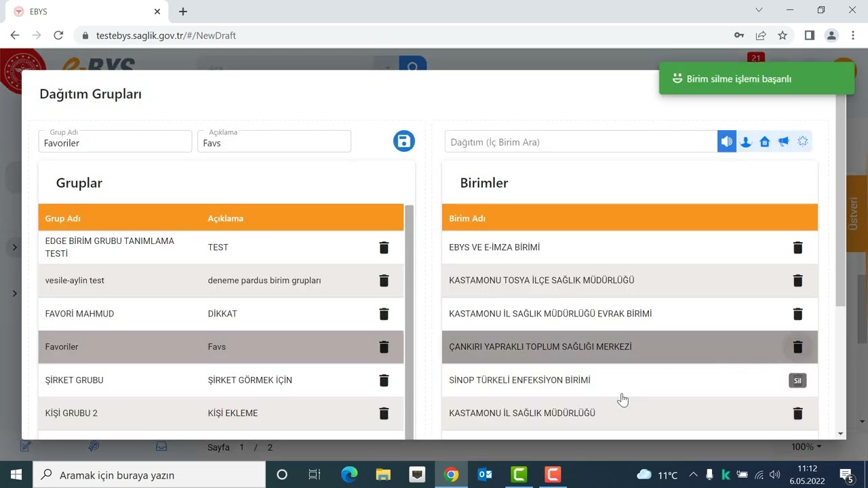Save the distribution group with disk icon

[x=403, y=141]
